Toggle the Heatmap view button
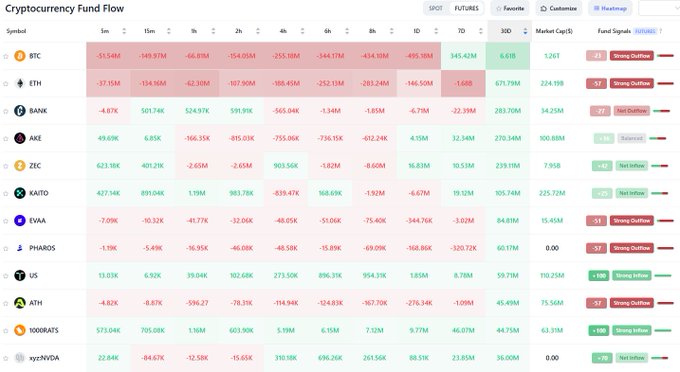Screen dimensions: 680x372 610,8
